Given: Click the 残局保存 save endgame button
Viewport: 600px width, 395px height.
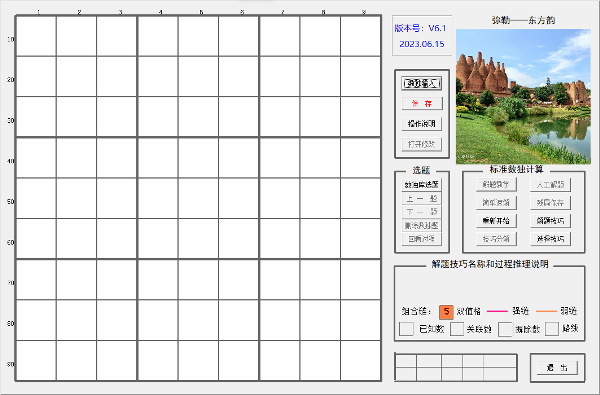Looking at the screenshot, I should (550, 202).
